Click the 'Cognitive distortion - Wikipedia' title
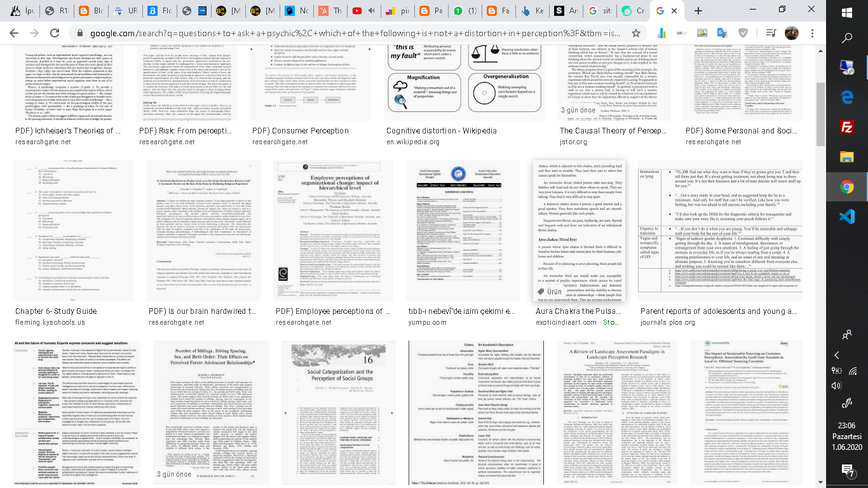The width and height of the screenshot is (868, 488). [x=442, y=131]
